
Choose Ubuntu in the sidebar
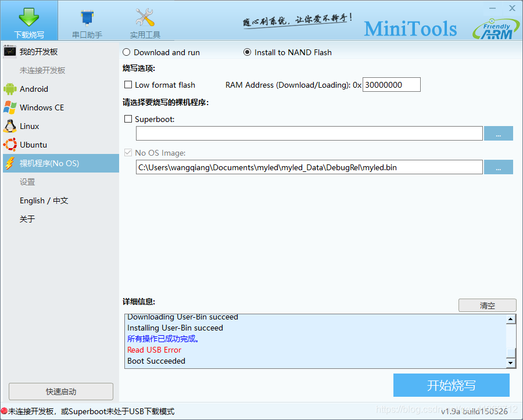61,145
